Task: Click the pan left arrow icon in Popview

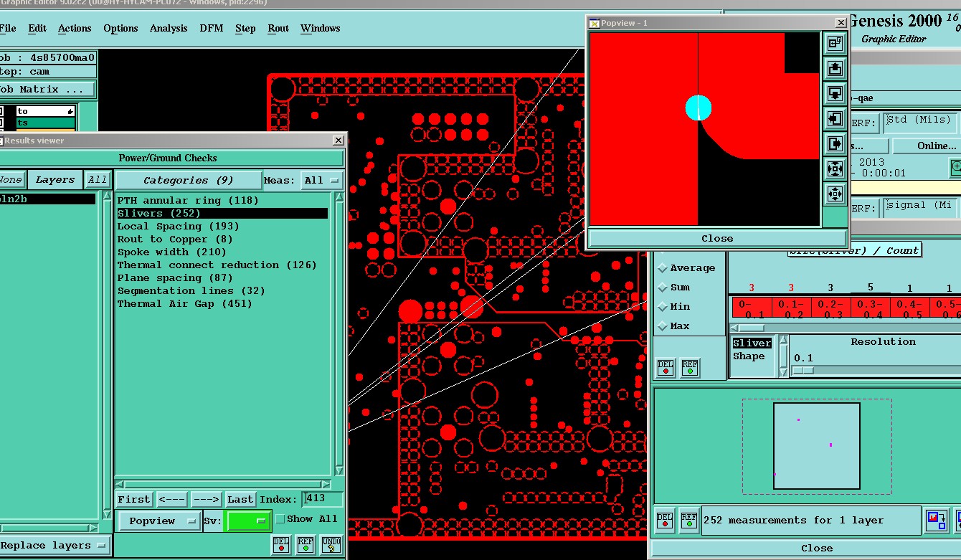Action: 835,118
